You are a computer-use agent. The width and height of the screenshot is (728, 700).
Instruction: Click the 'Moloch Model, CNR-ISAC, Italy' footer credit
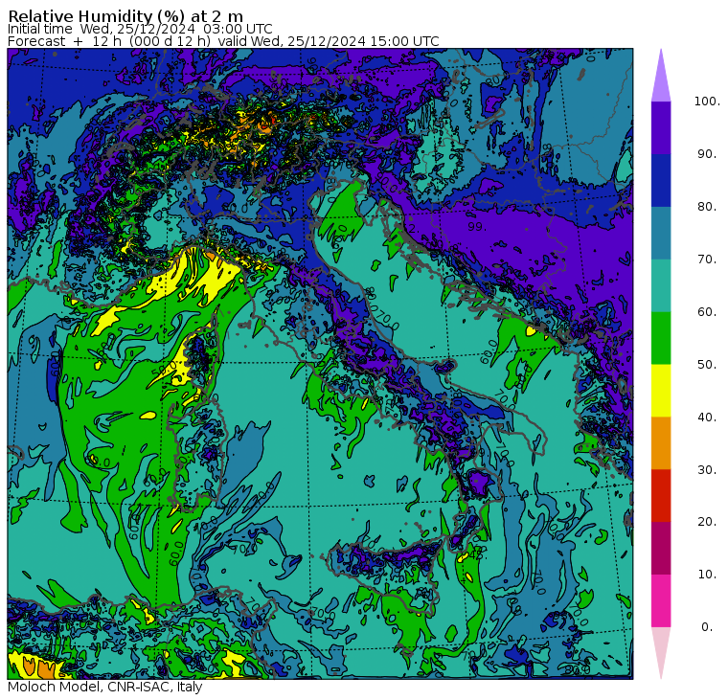tap(105, 687)
